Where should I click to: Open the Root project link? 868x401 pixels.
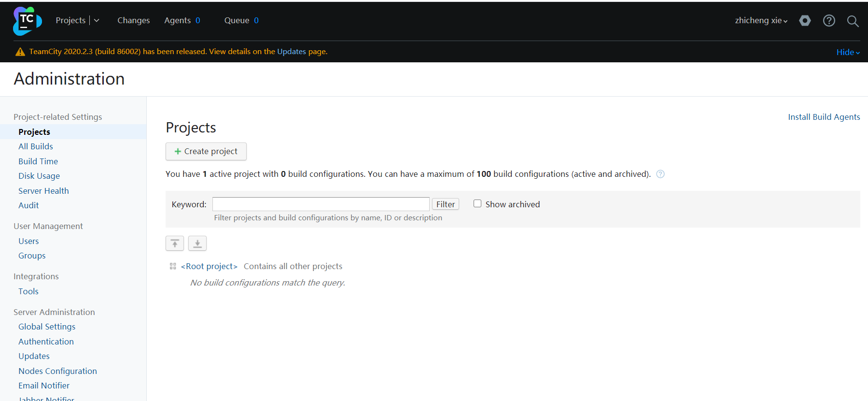click(209, 266)
